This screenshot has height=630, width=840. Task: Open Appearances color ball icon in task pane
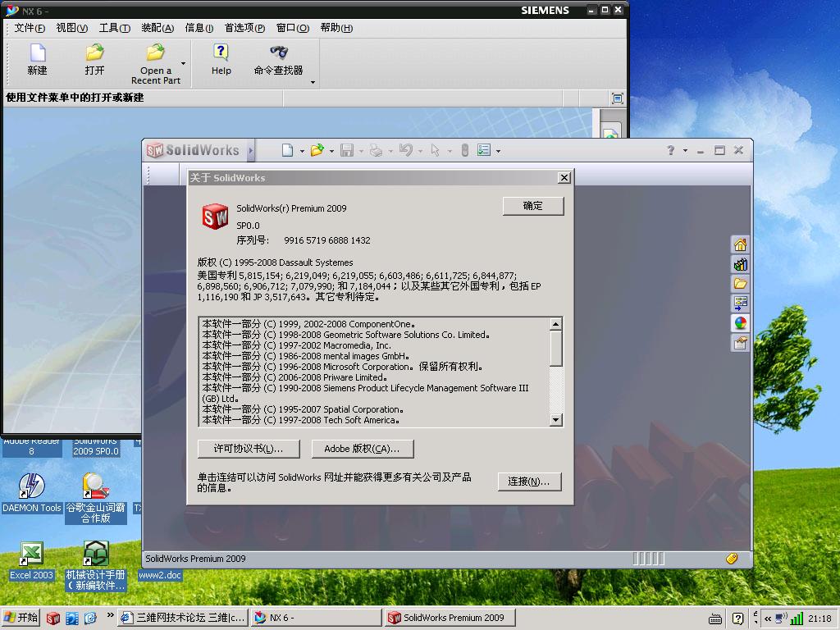[741, 323]
